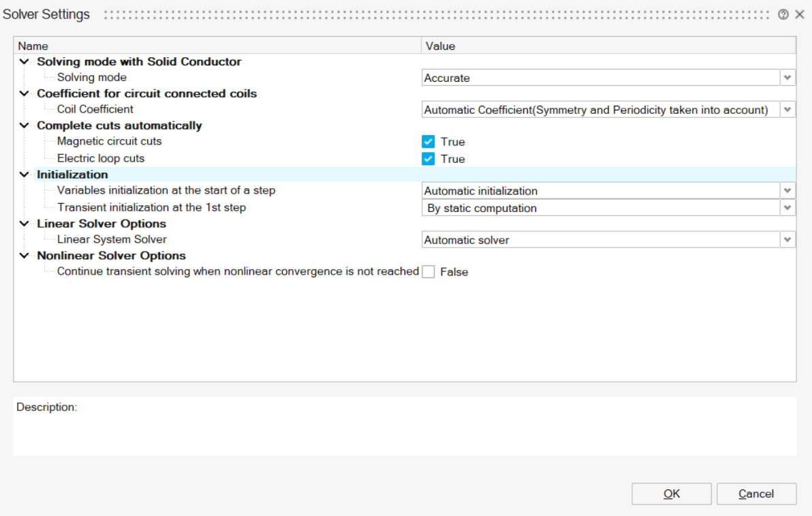Collapse the Solving mode with Solid Conductor group
Viewport: 812px width, 516px height.
click(24, 61)
